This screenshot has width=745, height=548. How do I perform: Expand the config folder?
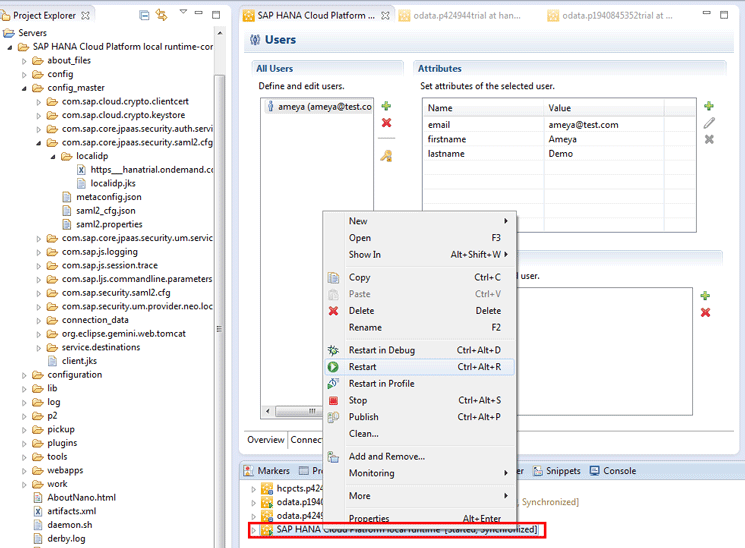(24, 75)
